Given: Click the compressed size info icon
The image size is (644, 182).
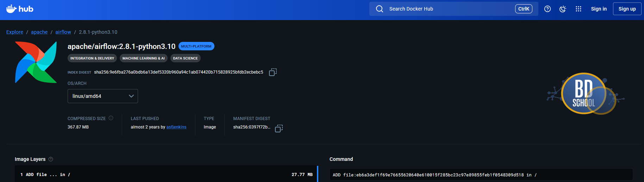Looking at the screenshot, I should tap(111, 118).
